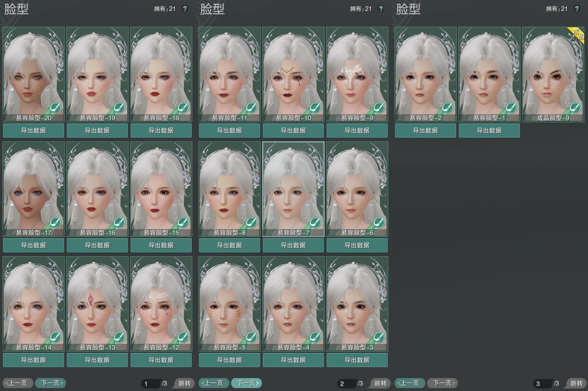Screen dimensions: 588x391
Task: Click brush edit icon on 易容脸型-2
Action: (447, 108)
